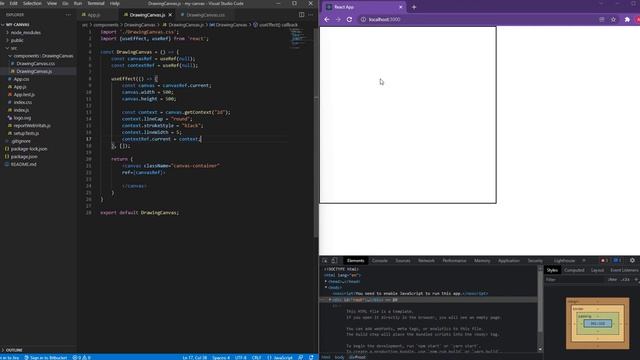Close the DrawingCanvas.js editor tab

170,15
